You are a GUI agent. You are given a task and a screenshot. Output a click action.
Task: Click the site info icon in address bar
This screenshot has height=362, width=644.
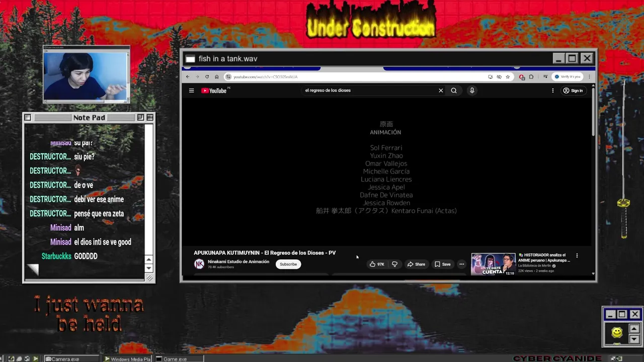tap(228, 77)
